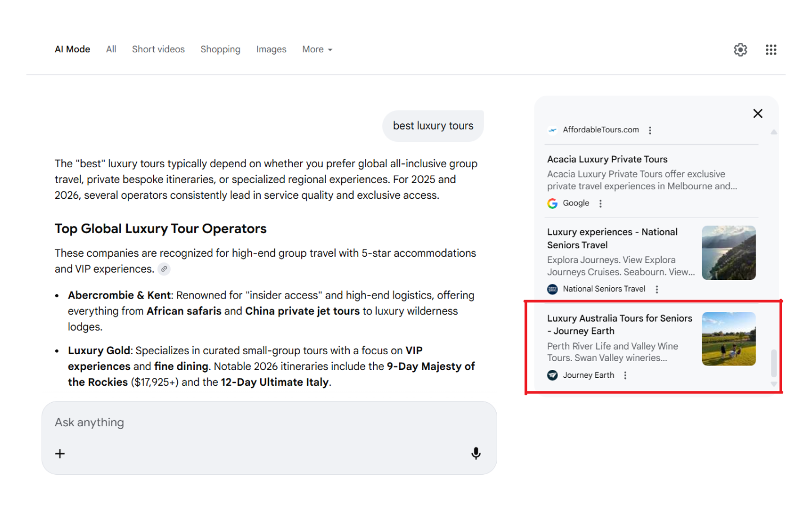Open the National Seniors Travel coastal thumbnail

coord(729,253)
